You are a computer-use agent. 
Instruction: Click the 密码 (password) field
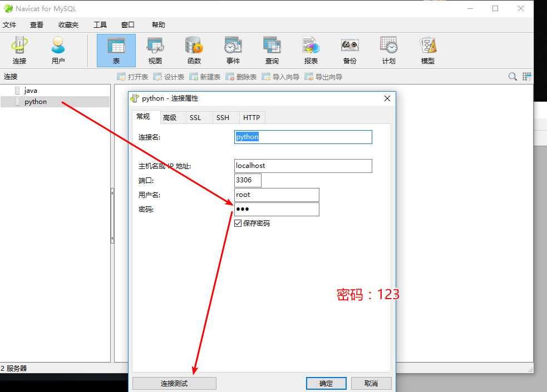[x=277, y=210]
